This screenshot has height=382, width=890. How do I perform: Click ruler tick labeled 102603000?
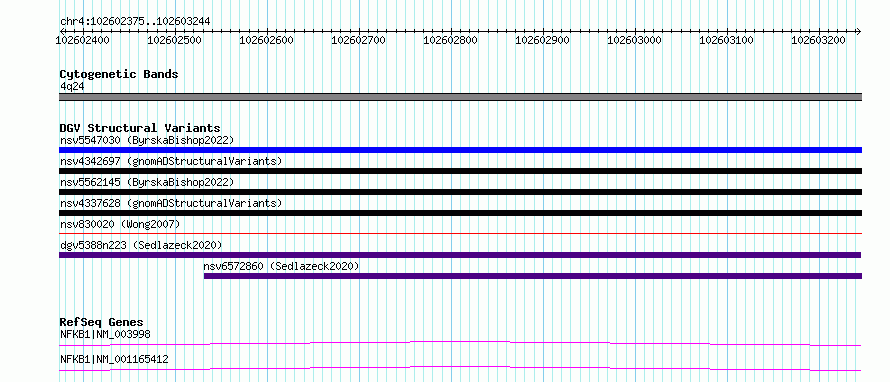(635, 40)
